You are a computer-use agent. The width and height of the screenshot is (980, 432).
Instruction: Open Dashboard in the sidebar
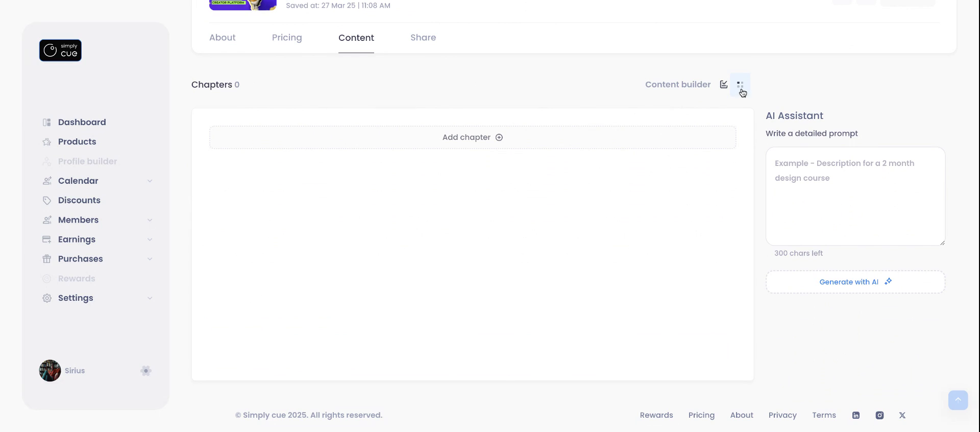82,122
